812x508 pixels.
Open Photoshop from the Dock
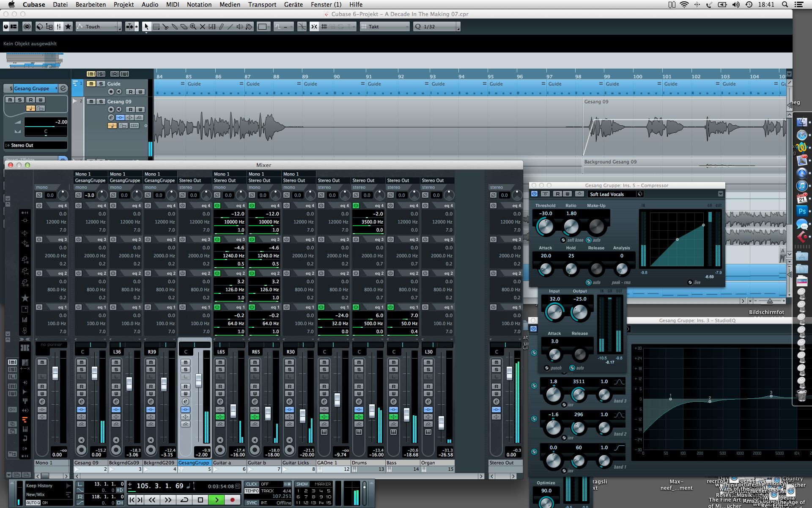pos(802,211)
